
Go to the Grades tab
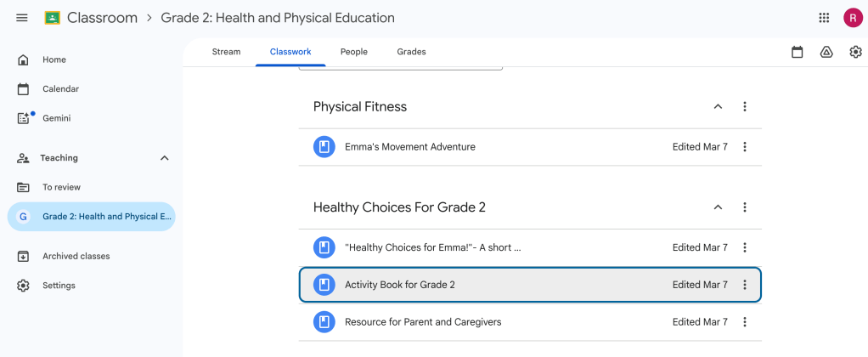coord(411,52)
